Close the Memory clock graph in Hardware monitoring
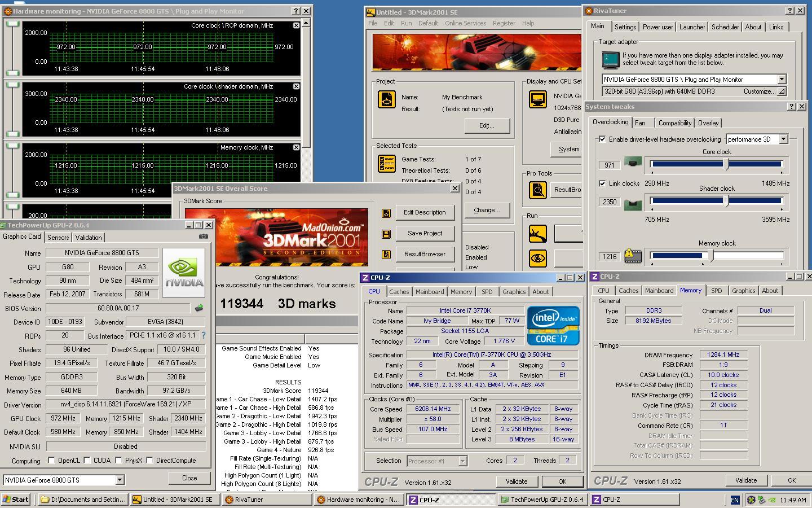 [296, 147]
